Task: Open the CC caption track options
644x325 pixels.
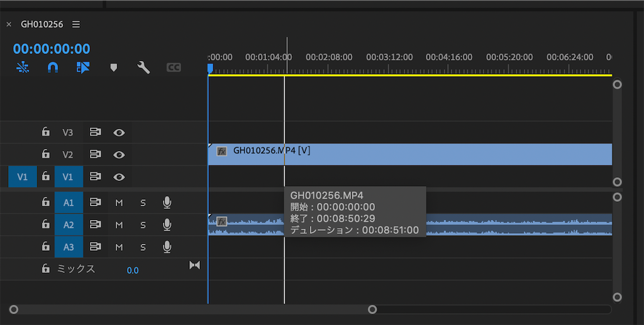Action: (174, 67)
